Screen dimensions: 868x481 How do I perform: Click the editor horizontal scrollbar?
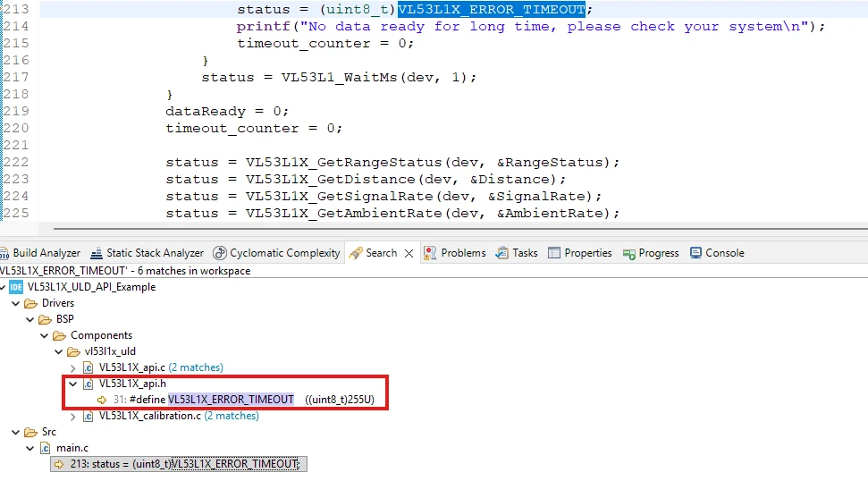point(460,228)
